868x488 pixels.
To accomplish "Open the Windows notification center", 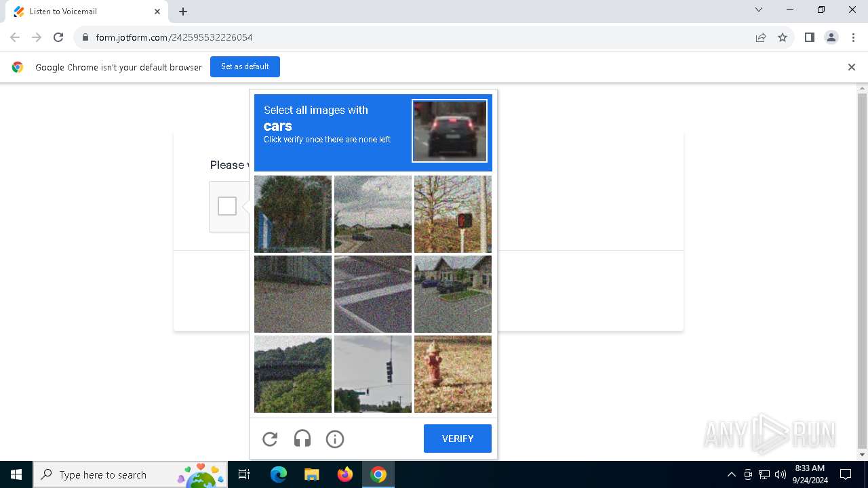I will click(846, 474).
